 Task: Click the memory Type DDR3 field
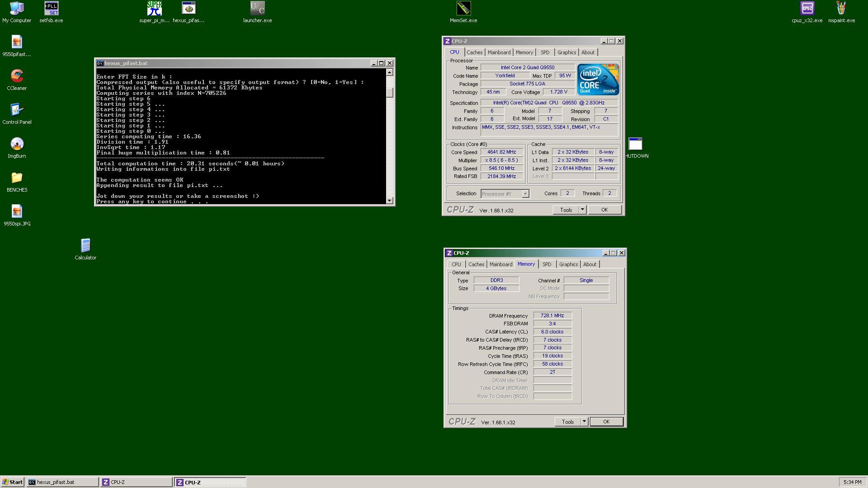coord(496,280)
